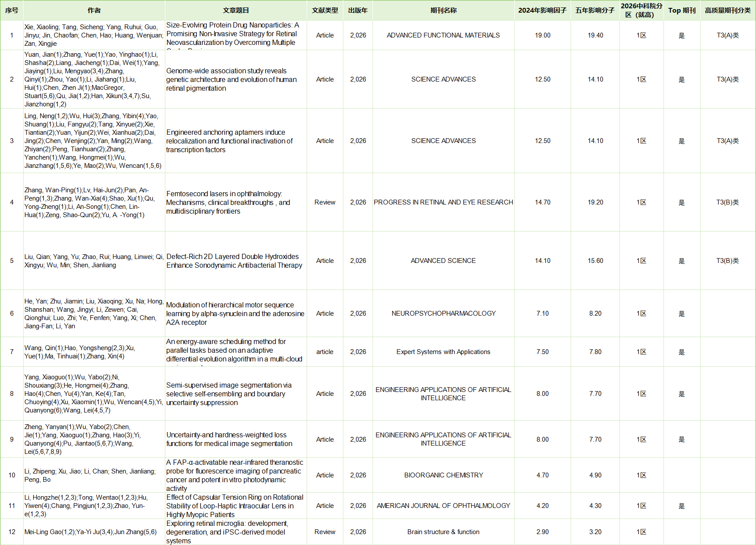Select the Defect-Rich 2D Layered Double Hydroxides title

click(234, 261)
